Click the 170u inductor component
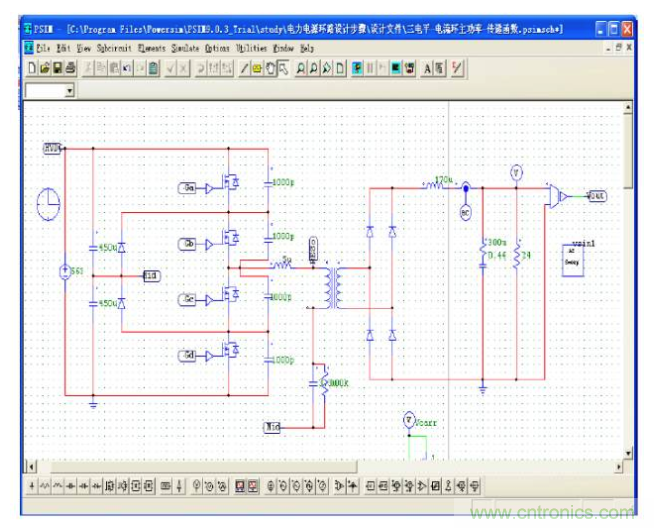The width and height of the screenshot is (654, 528). pos(434,186)
